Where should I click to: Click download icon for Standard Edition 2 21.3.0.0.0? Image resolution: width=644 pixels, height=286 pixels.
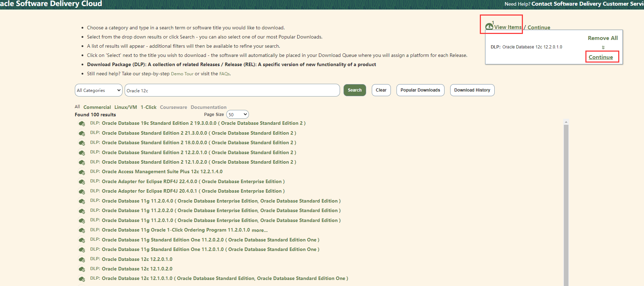[82, 133]
